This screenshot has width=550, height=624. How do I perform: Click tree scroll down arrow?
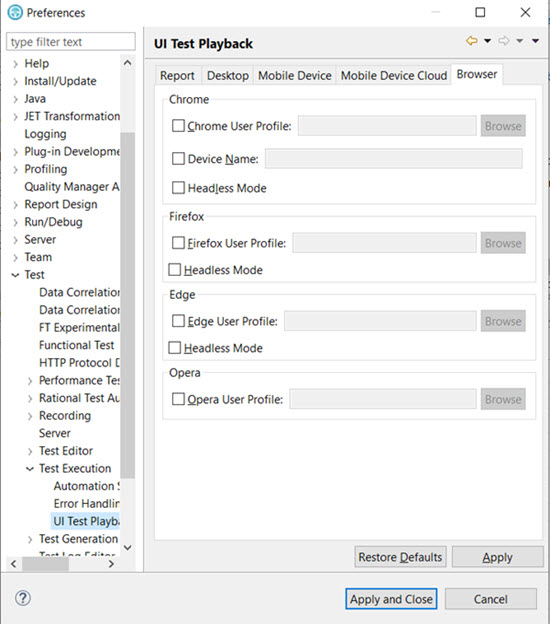click(x=127, y=548)
